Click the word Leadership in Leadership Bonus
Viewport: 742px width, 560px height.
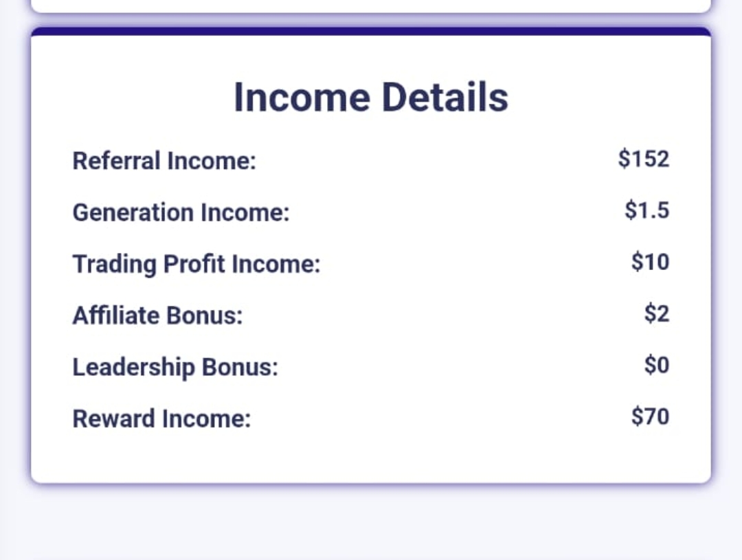(133, 368)
